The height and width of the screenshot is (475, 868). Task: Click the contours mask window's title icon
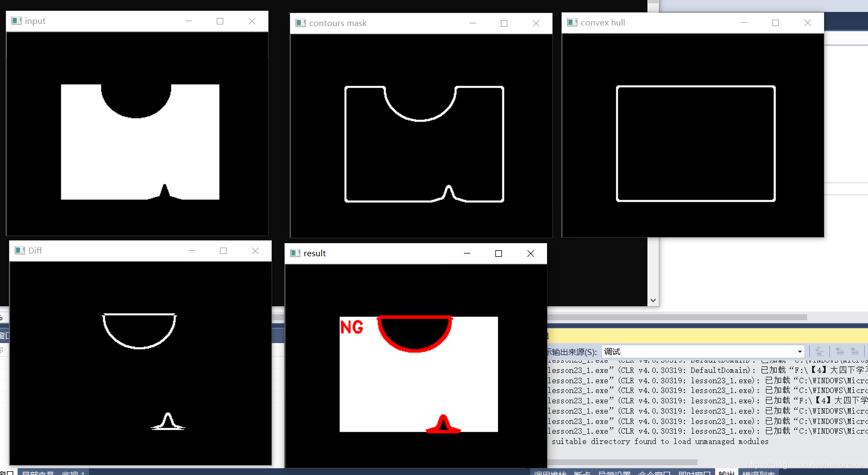pyautogui.click(x=301, y=23)
